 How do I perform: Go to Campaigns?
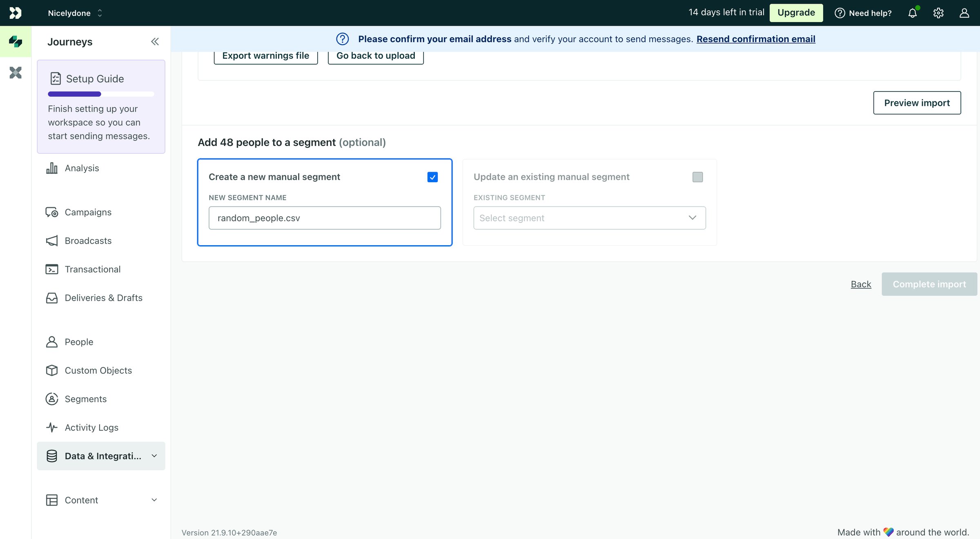tap(88, 212)
